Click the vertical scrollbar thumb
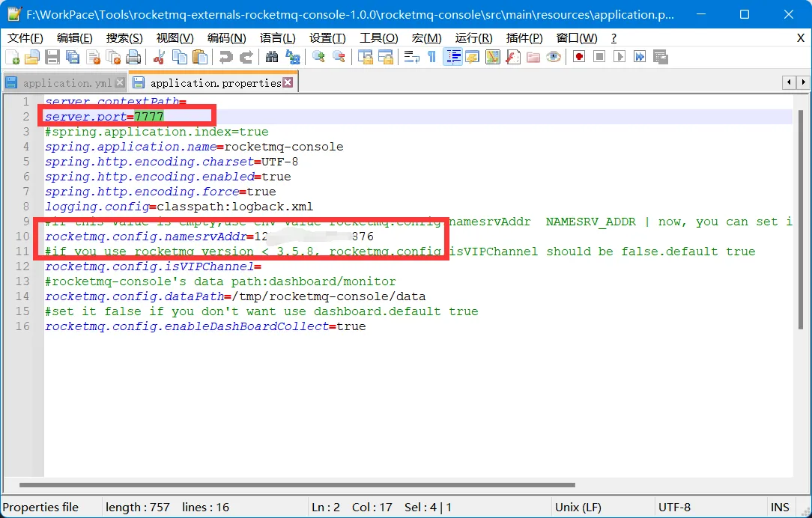Image resolution: width=812 pixels, height=518 pixels. (801, 219)
